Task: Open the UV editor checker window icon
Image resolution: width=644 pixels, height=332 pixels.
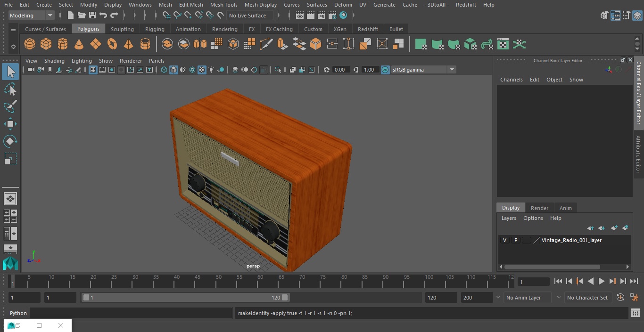Action: tap(503, 44)
